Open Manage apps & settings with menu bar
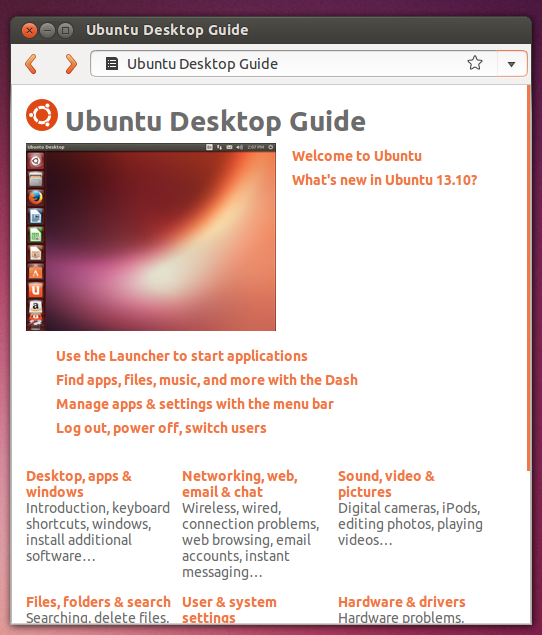The height and width of the screenshot is (635, 542). pyautogui.click(x=194, y=404)
